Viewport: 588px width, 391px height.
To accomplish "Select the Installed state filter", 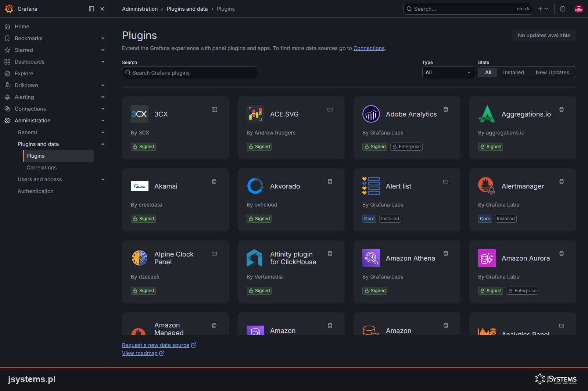I will [513, 72].
